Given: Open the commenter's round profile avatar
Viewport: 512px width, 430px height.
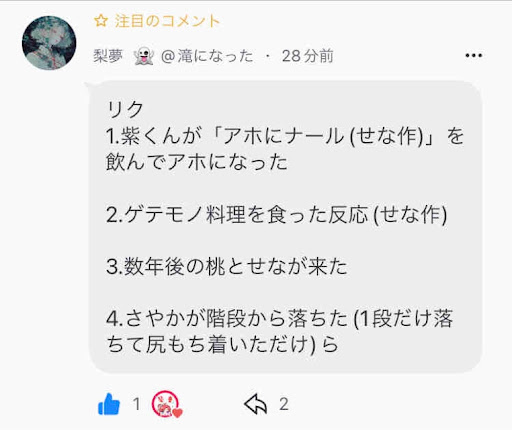Looking at the screenshot, I should tap(49, 43).
